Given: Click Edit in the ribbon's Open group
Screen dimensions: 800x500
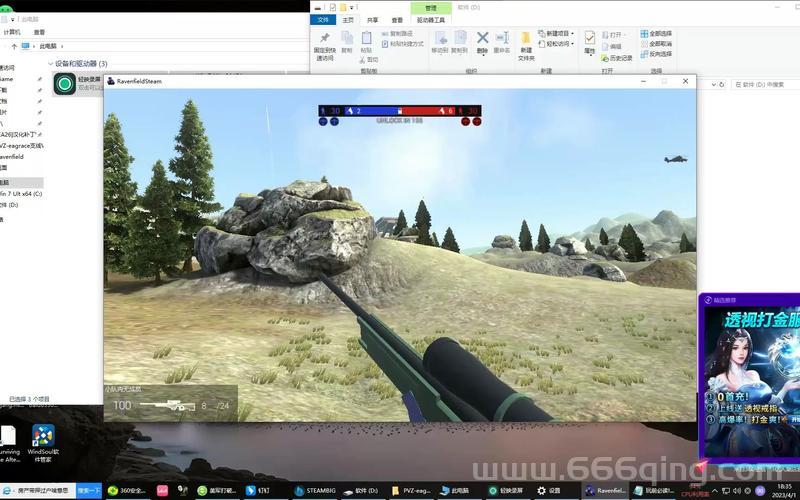Looking at the screenshot, I should [x=611, y=46].
